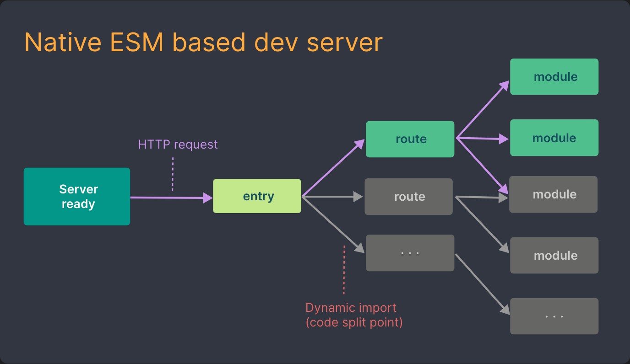Click the "Dynamic import (code split point)" label
This screenshot has width=630, height=364.
pos(355,315)
